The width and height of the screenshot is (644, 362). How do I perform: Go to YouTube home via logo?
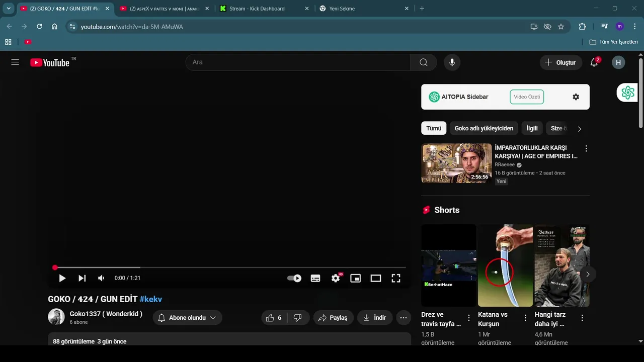[49, 62]
